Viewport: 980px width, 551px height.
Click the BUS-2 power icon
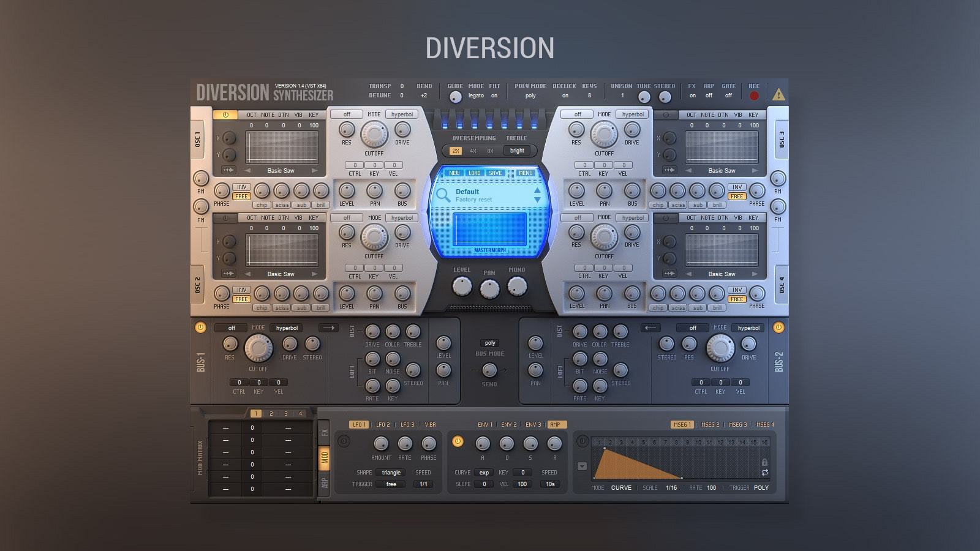pyautogui.click(x=778, y=328)
